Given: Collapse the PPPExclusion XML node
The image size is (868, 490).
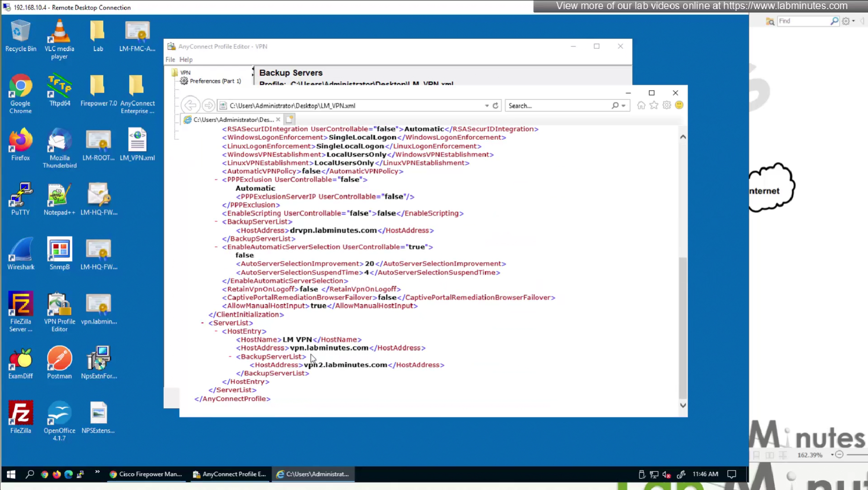Looking at the screenshot, I should [216, 179].
